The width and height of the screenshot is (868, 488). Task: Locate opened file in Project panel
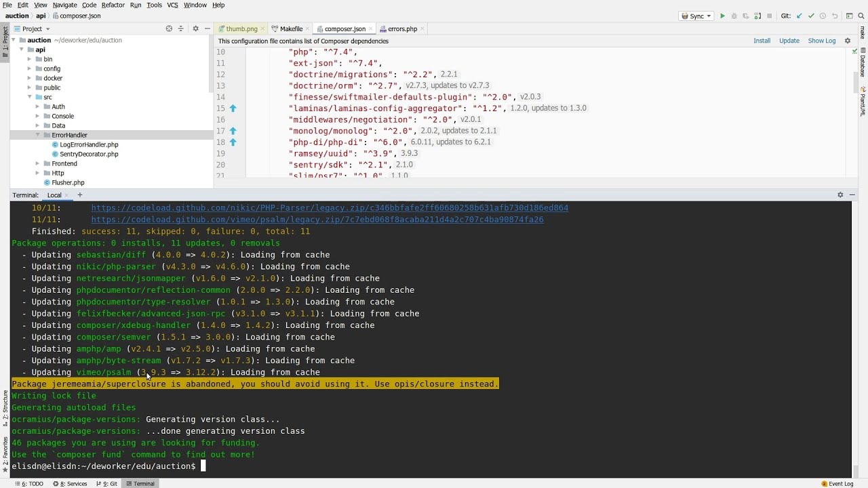click(x=169, y=28)
